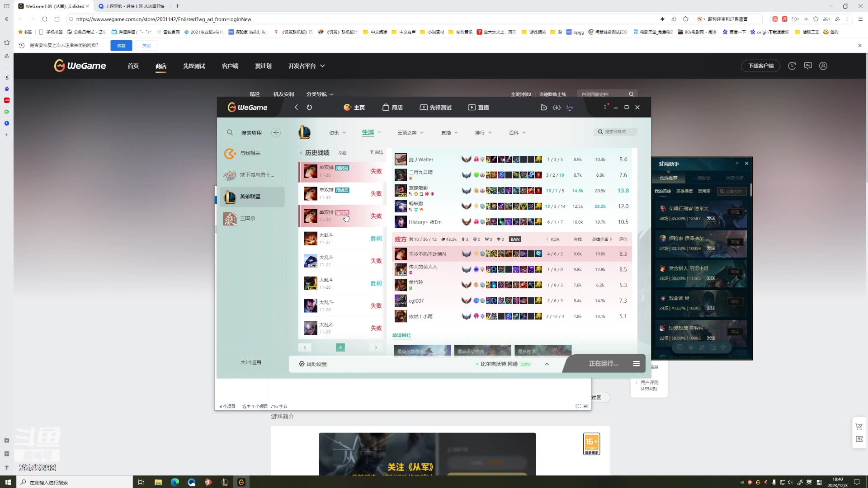Click 恢复 to restore closed pages
This screenshot has width=868, height=488.
click(x=121, y=46)
